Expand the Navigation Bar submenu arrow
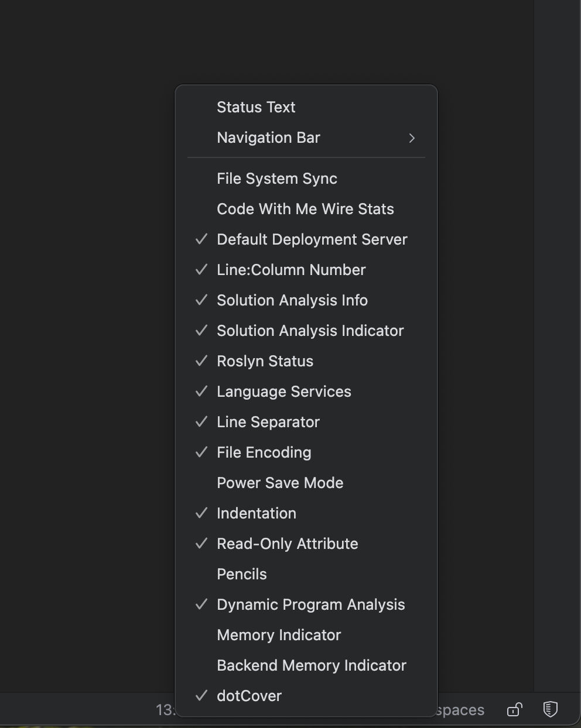The width and height of the screenshot is (581, 728). pos(412,138)
